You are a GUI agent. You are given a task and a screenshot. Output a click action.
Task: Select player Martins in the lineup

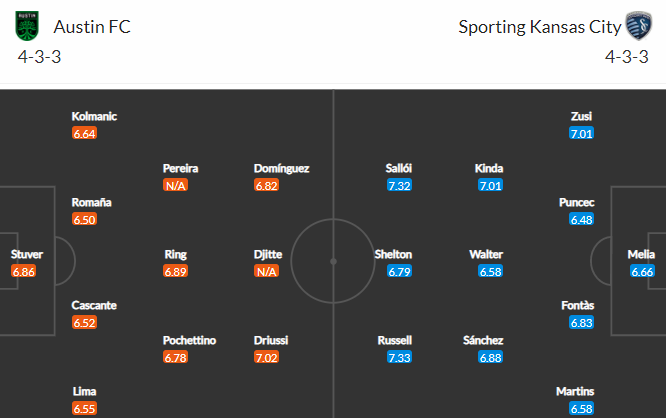tap(575, 391)
